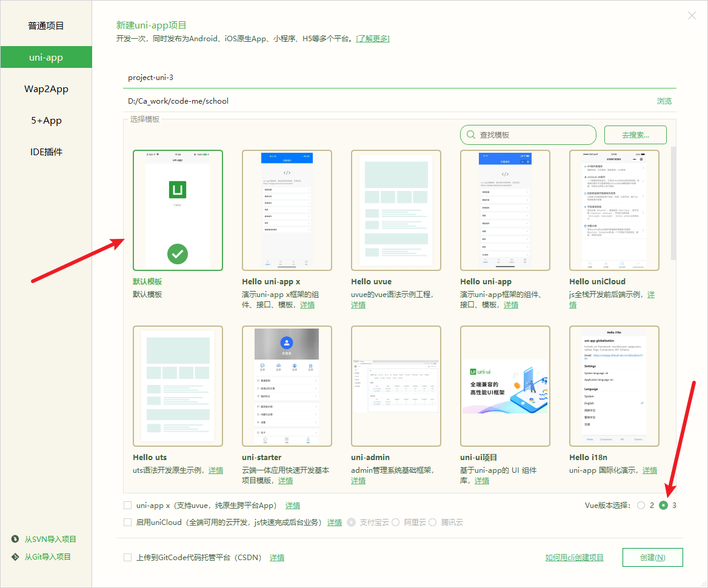
Task: Select the Hello i18n template thumbnail
Action: coord(614,386)
